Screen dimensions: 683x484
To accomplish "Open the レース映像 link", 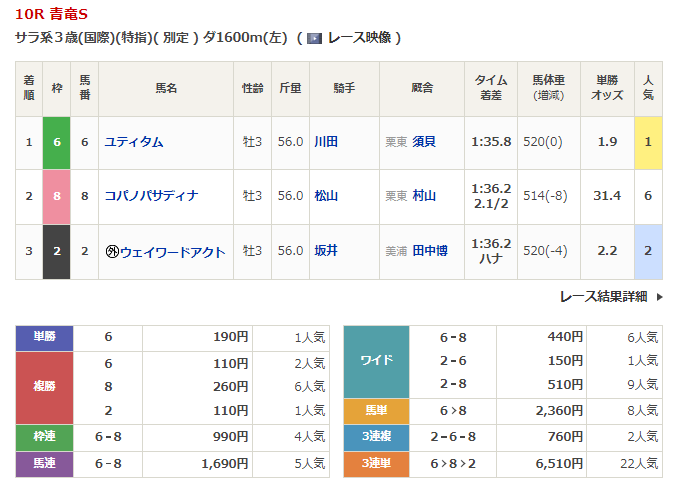I will coord(358,38).
